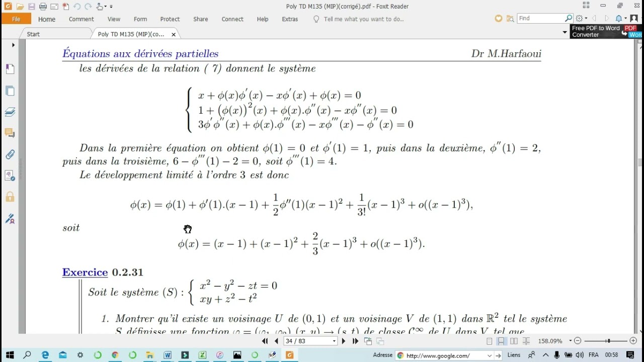Screen dimensions: 644x362
Task: Select continuous facing view mode
Action: pyautogui.click(x=526, y=341)
